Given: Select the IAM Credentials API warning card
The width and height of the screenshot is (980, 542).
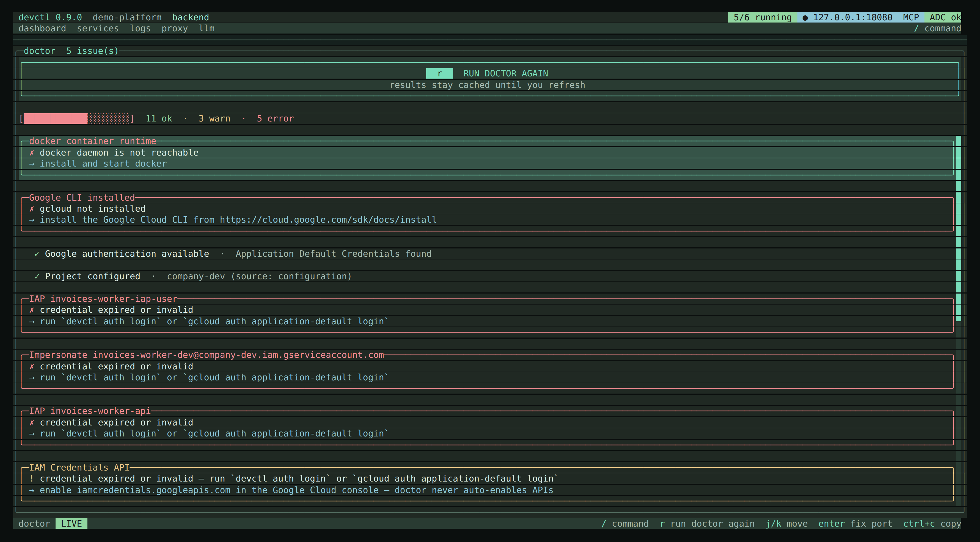Looking at the screenshot, I should coord(487,484).
